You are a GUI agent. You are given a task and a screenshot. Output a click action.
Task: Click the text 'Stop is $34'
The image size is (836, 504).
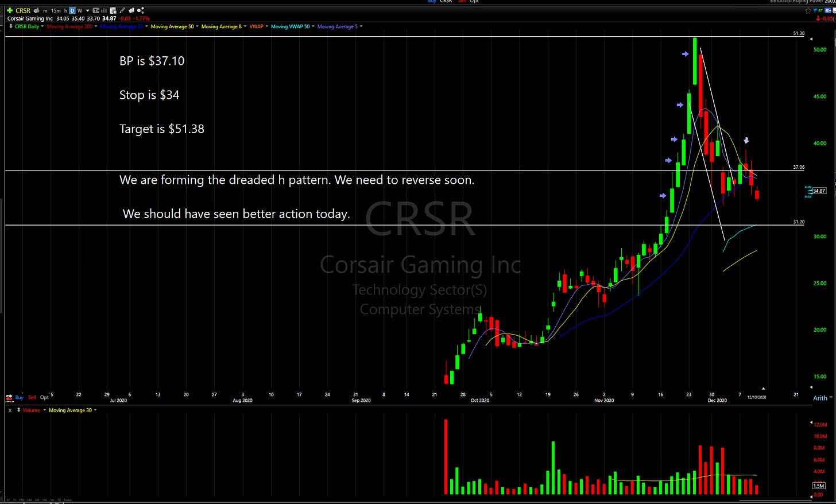coord(149,95)
